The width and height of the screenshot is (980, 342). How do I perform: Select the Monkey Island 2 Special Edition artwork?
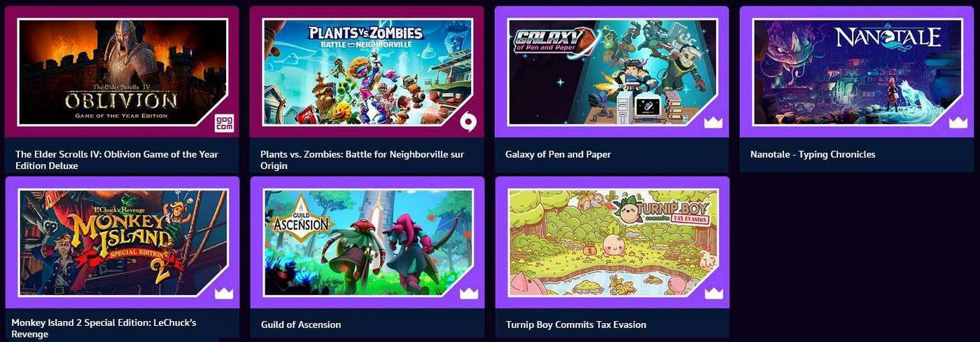[x=122, y=242]
